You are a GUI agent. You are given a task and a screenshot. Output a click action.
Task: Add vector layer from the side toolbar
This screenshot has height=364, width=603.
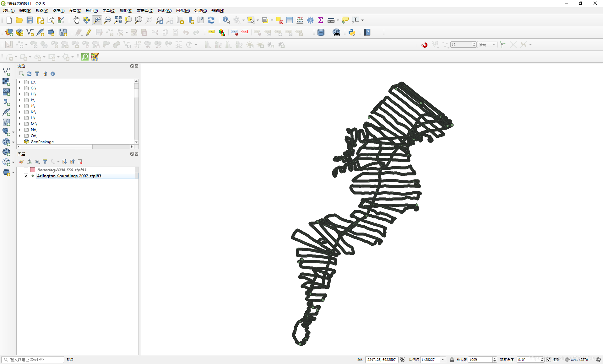[6, 72]
